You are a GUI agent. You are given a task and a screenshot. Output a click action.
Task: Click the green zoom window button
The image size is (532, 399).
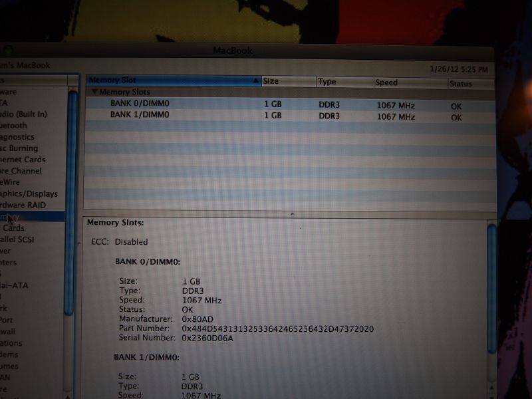point(8,51)
